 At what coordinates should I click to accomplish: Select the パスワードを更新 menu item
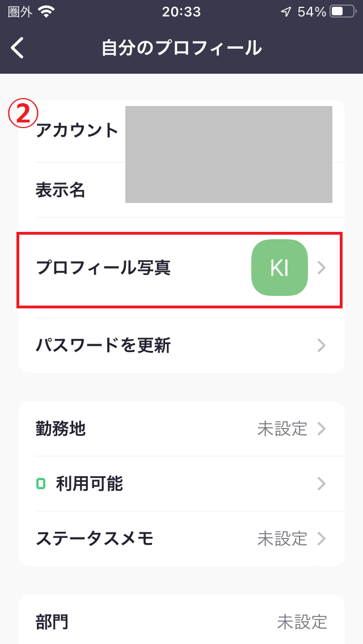[x=103, y=345]
